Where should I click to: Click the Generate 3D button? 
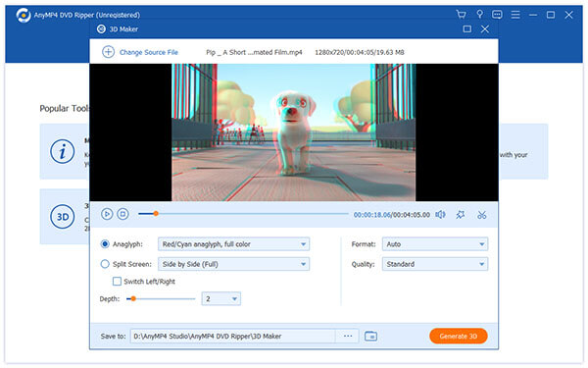point(459,336)
